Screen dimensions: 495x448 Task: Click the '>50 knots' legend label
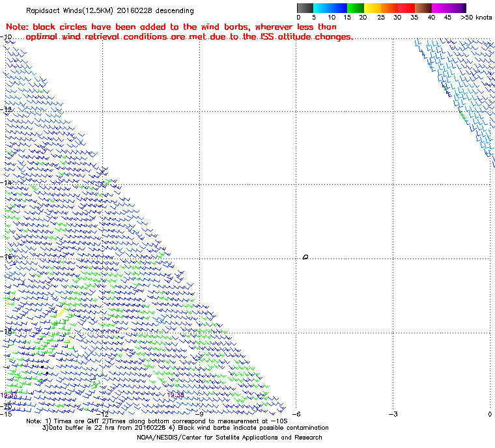pos(476,18)
